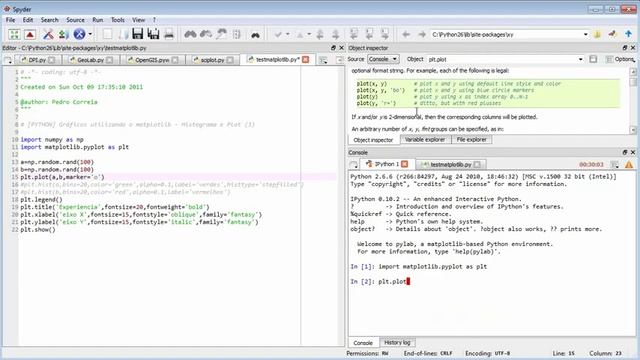This screenshot has height=360, width=640.
Task: Open the Edit menu
Action: 28,20
